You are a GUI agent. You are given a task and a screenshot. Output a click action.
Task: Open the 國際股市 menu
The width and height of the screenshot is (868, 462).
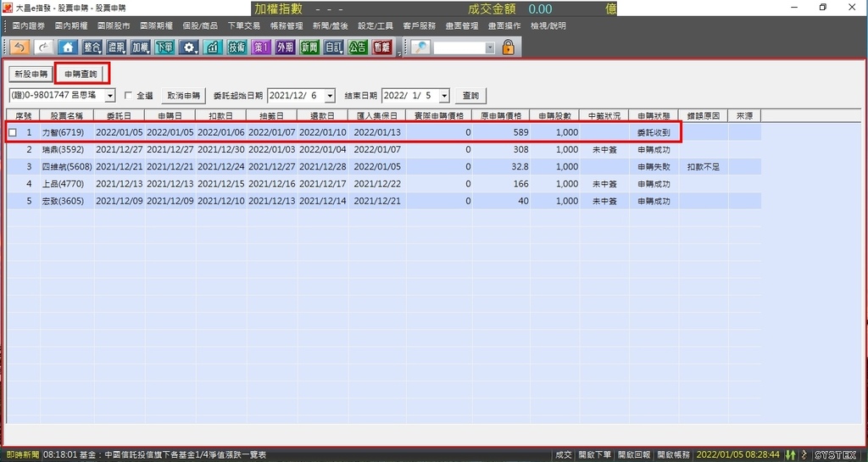pos(114,26)
